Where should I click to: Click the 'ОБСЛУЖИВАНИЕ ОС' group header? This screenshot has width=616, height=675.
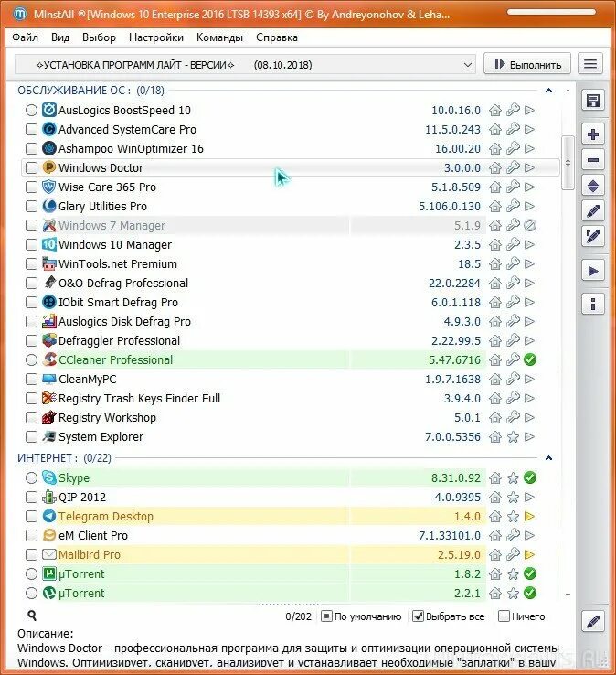(x=90, y=91)
